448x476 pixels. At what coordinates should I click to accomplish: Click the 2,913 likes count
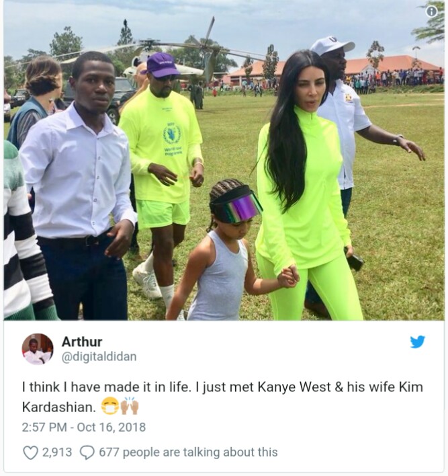(x=57, y=452)
